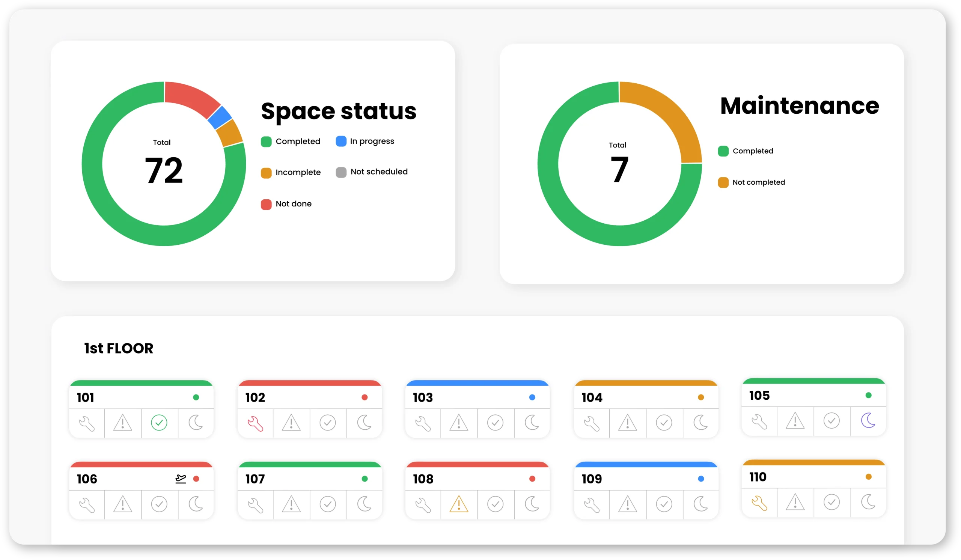This screenshot has width=961, height=560.
Task: Click the green status dot in room 107
Action: (x=365, y=479)
